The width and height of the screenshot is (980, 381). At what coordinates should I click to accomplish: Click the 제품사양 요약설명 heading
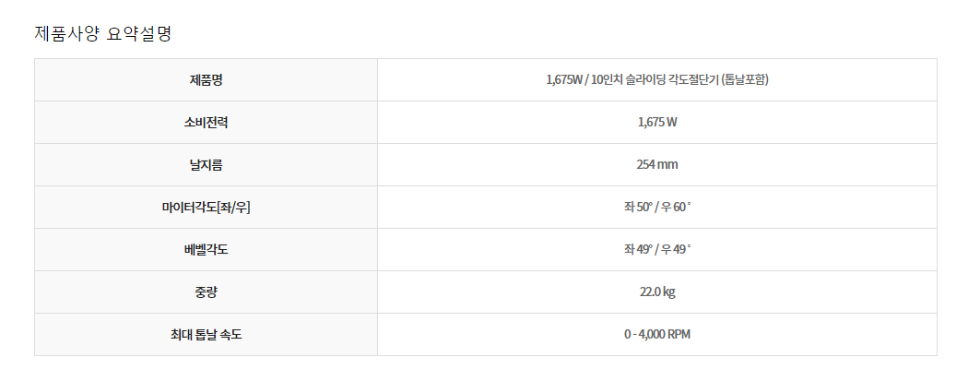tap(102, 34)
